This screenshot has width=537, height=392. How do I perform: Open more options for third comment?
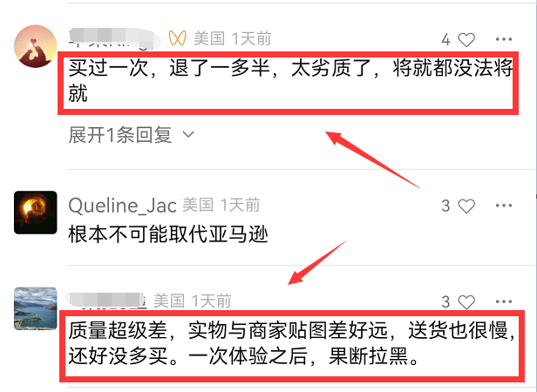504,301
